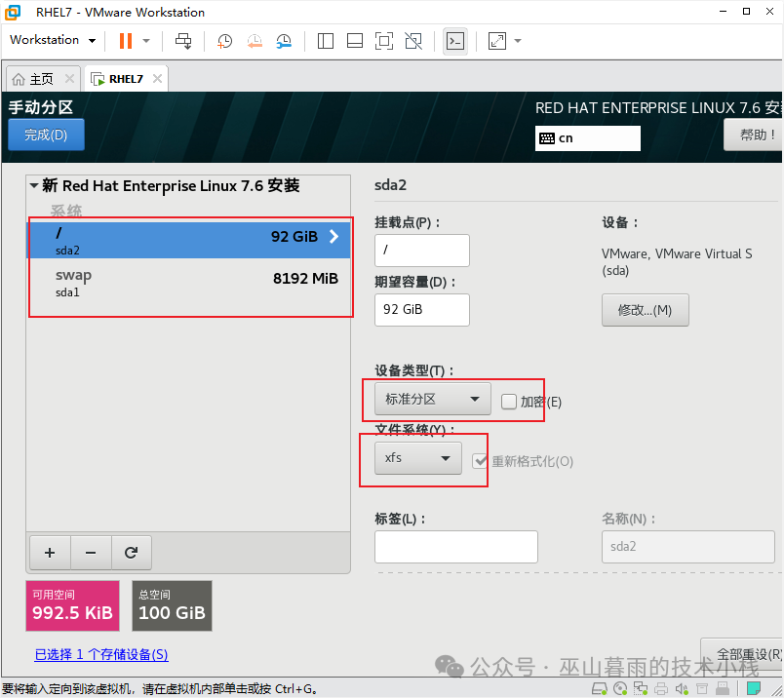Screen dimensions: 784x698
Task: Open the Workstation menu
Action: click(53, 40)
